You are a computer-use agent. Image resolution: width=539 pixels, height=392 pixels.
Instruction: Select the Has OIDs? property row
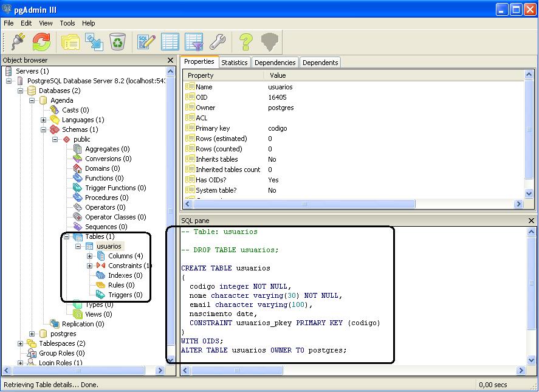pyautogui.click(x=354, y=180)
